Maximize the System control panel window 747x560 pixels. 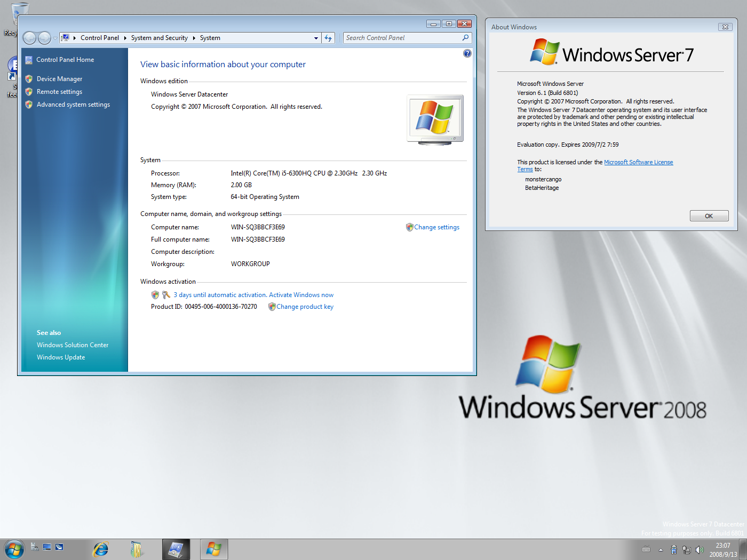pyautogui.click(x=449, y=24)
